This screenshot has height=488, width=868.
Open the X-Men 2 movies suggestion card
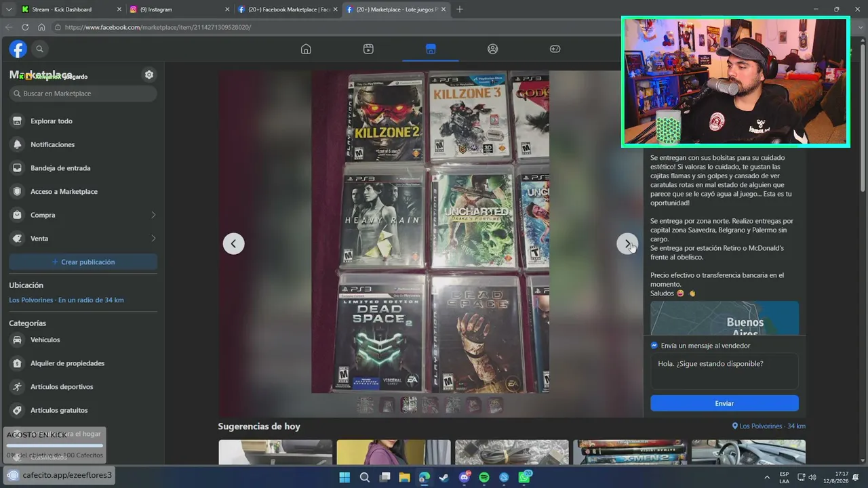630,452
